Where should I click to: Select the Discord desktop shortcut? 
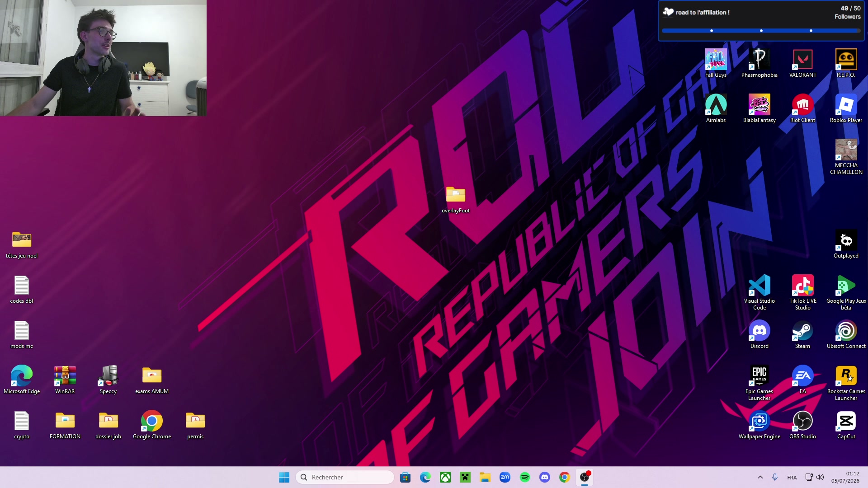[x=759, y=335]
